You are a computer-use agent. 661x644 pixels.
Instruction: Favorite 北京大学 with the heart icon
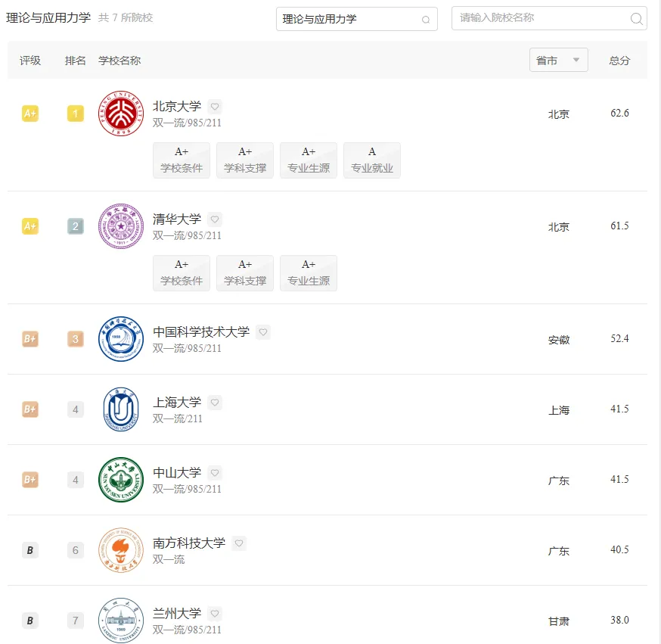coord(215,106)
